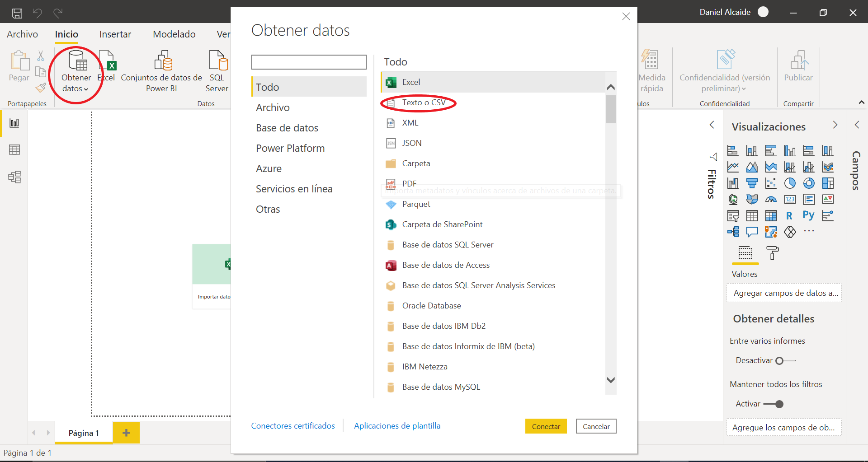This screenshot has width=868, height=462.
Task: Select the Scatter chart visualization
Action: 771,183
